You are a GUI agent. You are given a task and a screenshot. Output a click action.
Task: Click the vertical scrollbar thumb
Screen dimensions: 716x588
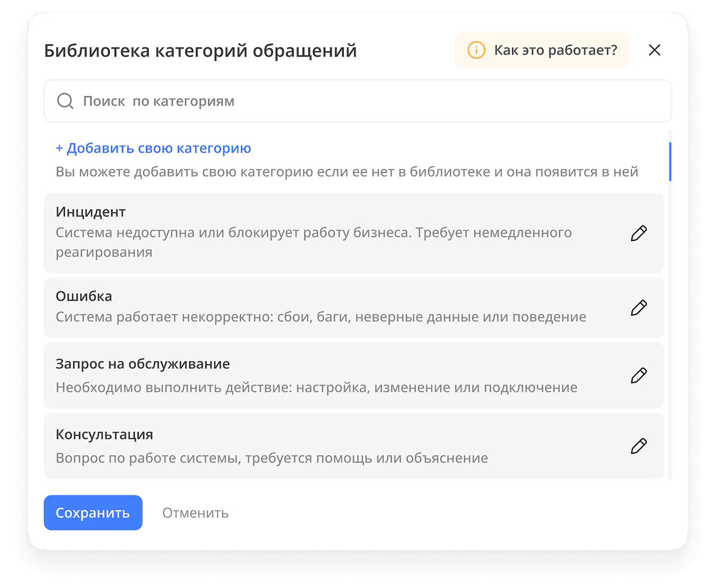click(x=670, y=162)
